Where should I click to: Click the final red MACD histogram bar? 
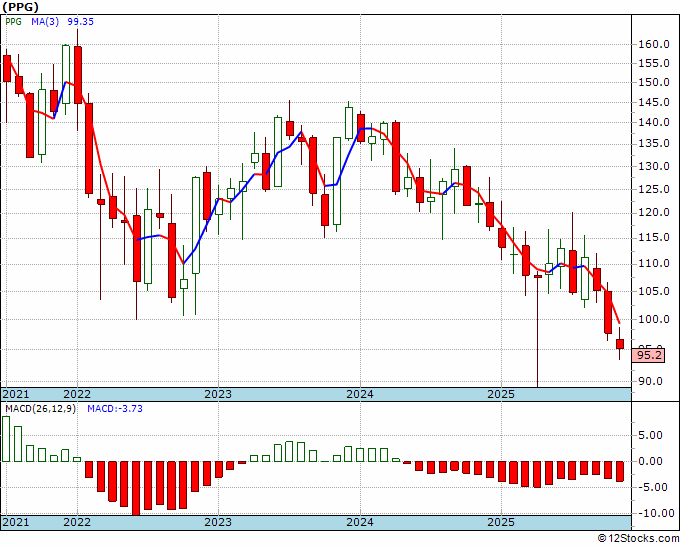point(620,471)
